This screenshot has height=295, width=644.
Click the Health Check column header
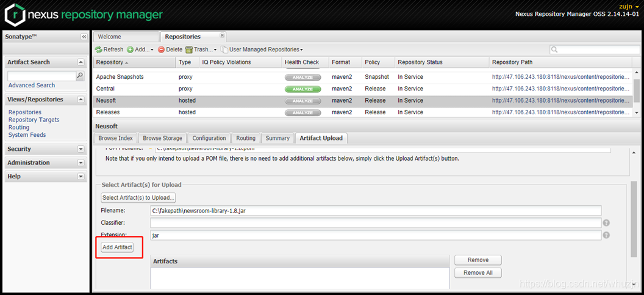coord(306,62)
